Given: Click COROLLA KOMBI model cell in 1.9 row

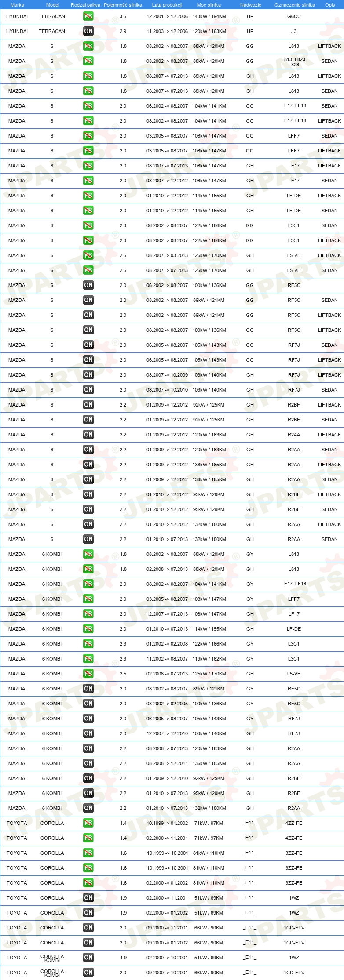Looking at the screenshot, I should point(52,958).
